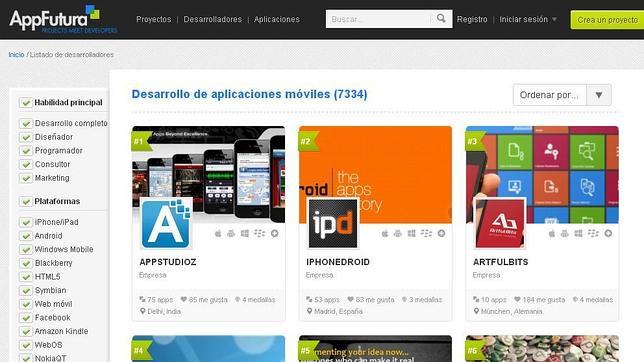Open the #2 orange apps factory banner
The image size is (644, 362).
pyautogui.click(x=375, y=175)
